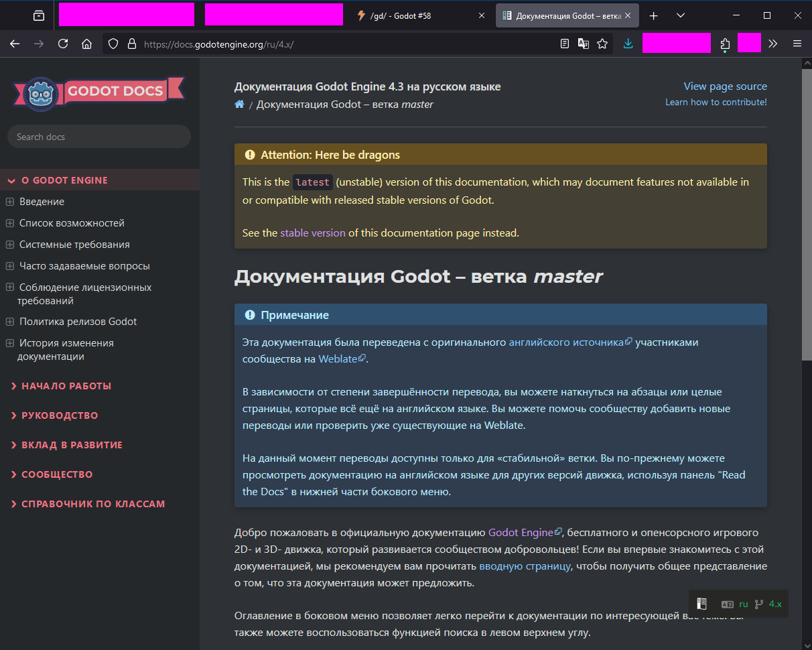The width and height of the screenshot is (812, 650).
Task: Expand the НАЧАЛО РАБОТЫ section
Action: point(66,386)
